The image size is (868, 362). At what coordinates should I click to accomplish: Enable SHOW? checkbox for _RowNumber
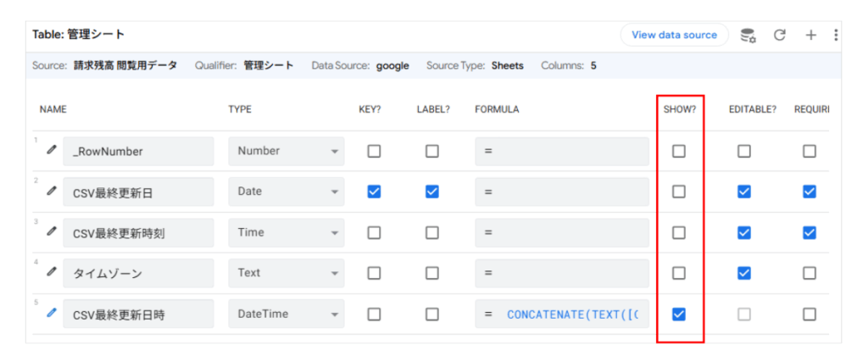(679, 151)
